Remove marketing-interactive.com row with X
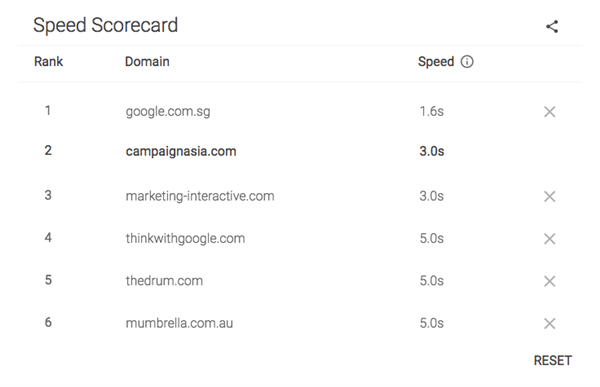Screen dimensions: 600x387 549,196
